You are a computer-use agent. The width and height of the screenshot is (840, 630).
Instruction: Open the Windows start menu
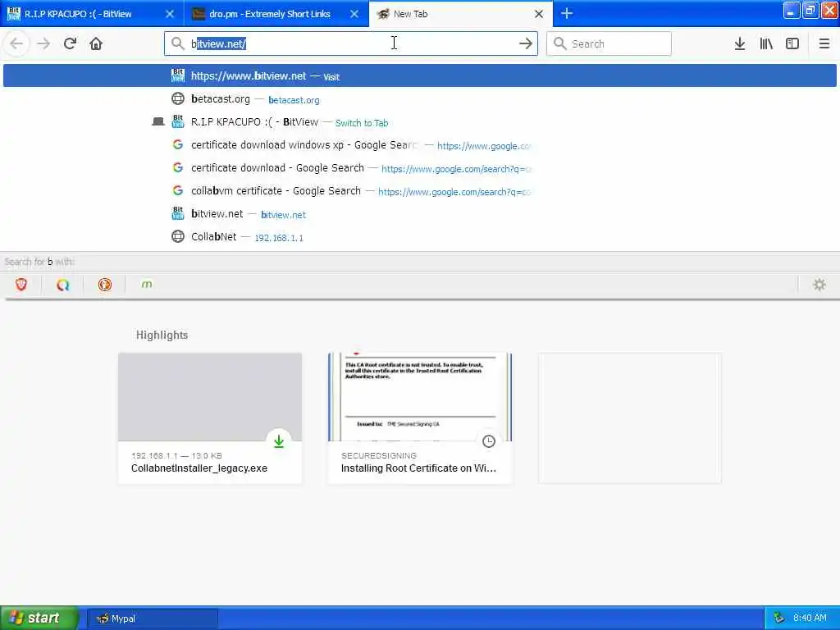[x=39, y=618]
